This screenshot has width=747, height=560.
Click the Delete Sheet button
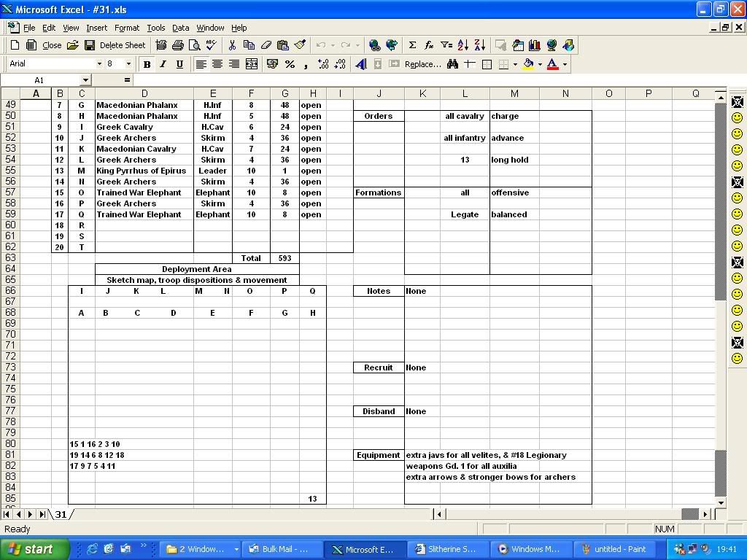click(122, 45)
